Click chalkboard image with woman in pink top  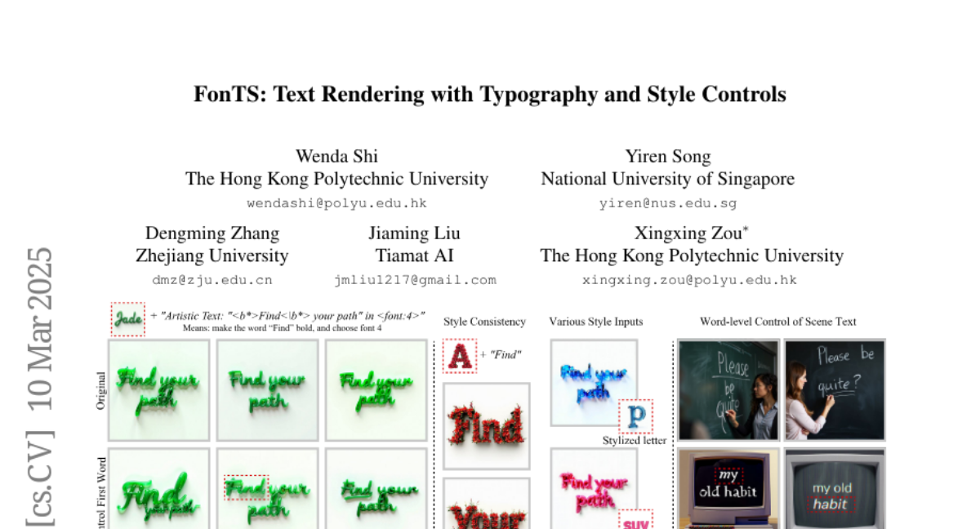coord(835,390)
